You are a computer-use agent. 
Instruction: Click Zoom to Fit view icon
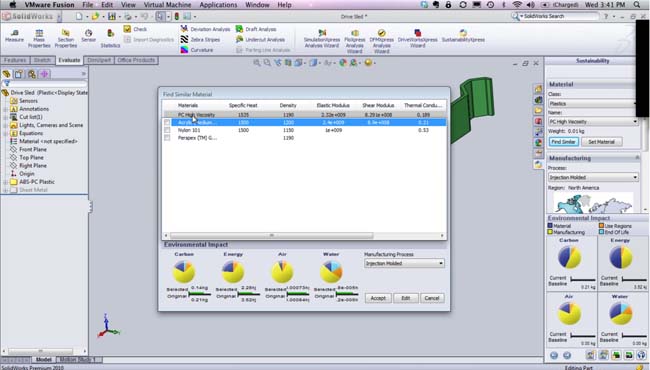257,63
